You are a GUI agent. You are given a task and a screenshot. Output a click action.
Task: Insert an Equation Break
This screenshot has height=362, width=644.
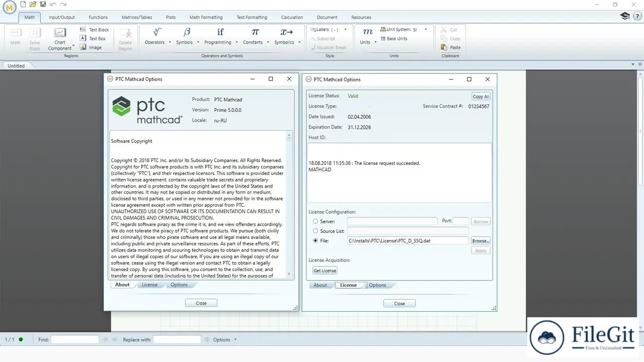coord(328,48)
